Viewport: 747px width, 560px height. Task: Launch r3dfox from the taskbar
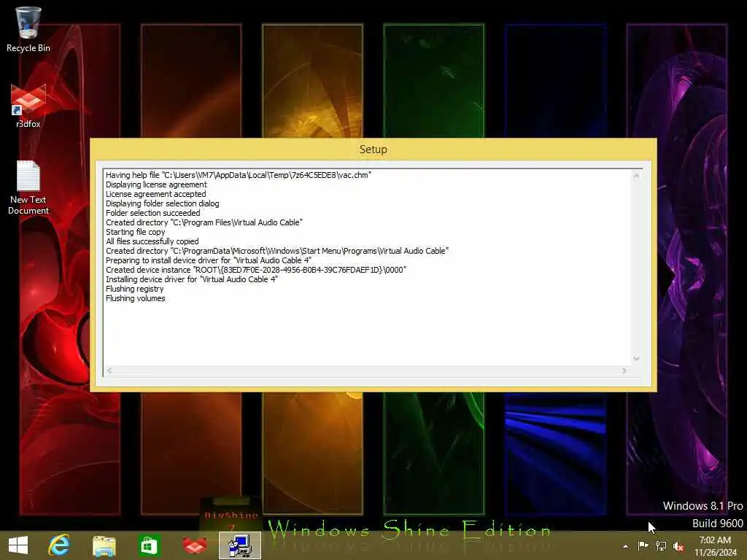point(194,545)
